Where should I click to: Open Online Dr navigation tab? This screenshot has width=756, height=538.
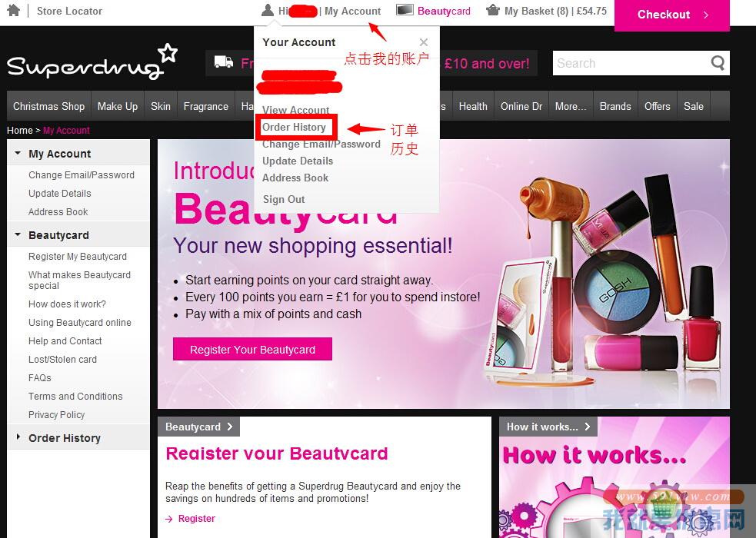[x=521, y=106]
